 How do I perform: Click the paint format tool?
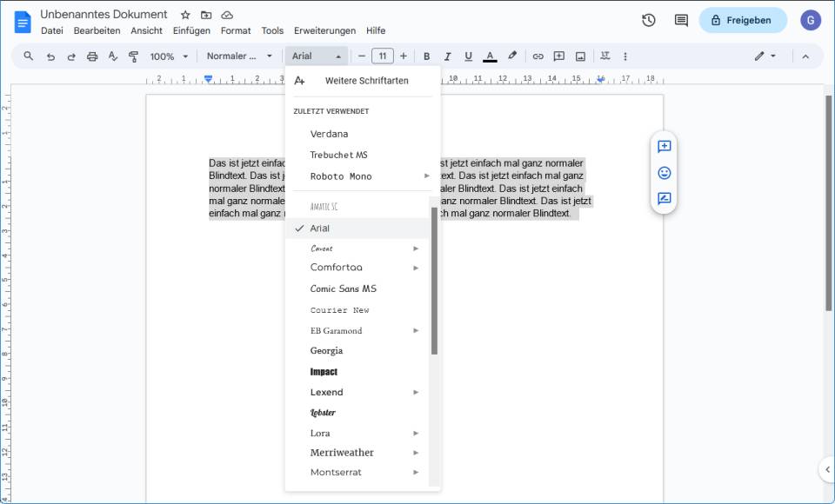(132, 56)
